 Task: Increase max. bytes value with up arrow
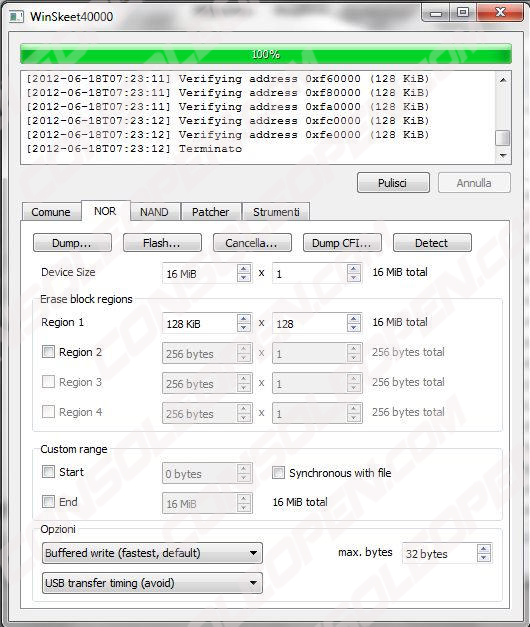[484, 549]
